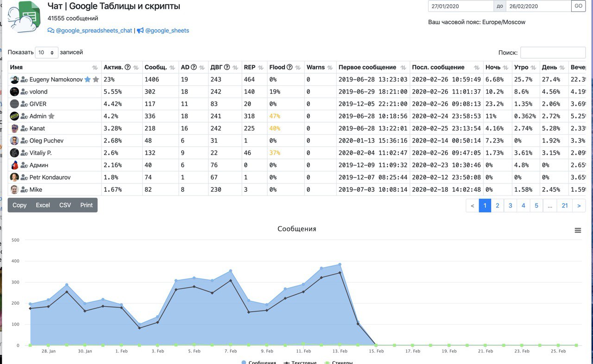Click the start date field 27/01/2020
The image size is (593, 364).
(461, 6)
